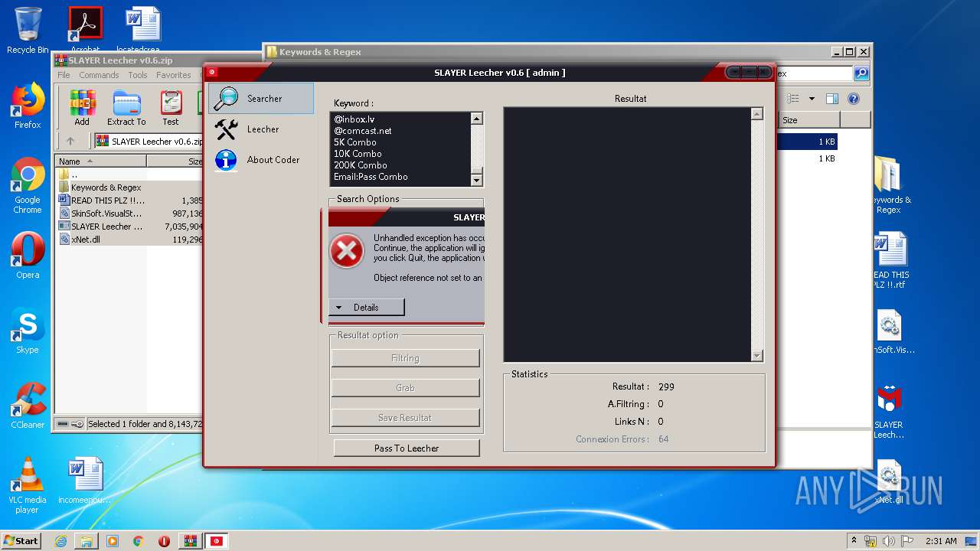This screenshot has height=551, width=980.
Task: Open Internet Explorer from taskbar
Action: tap(61, 541)
